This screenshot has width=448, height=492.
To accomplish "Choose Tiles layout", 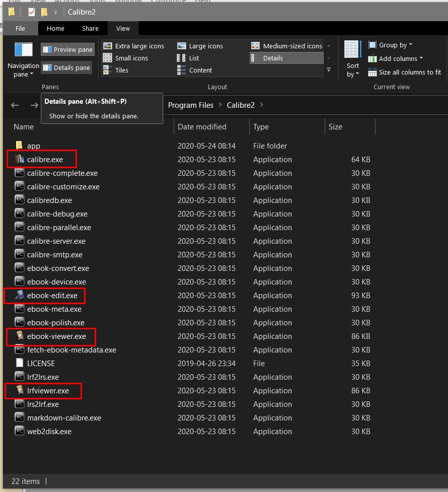I will 116,70.
